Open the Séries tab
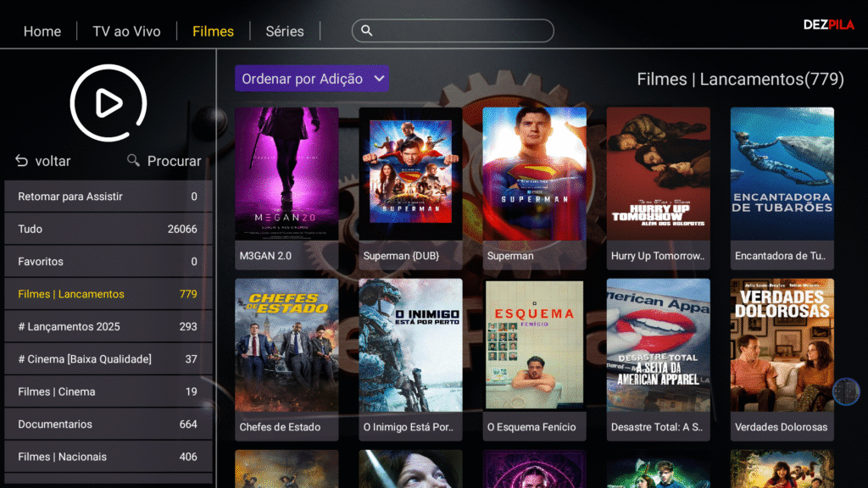Screen dimensions: 868x488 (x=285, y=31)
